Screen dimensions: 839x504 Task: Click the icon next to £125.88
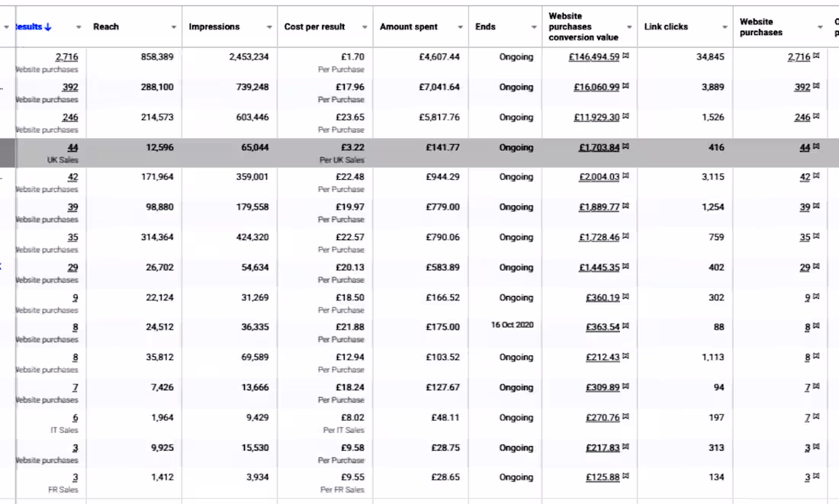click(626, 477)
